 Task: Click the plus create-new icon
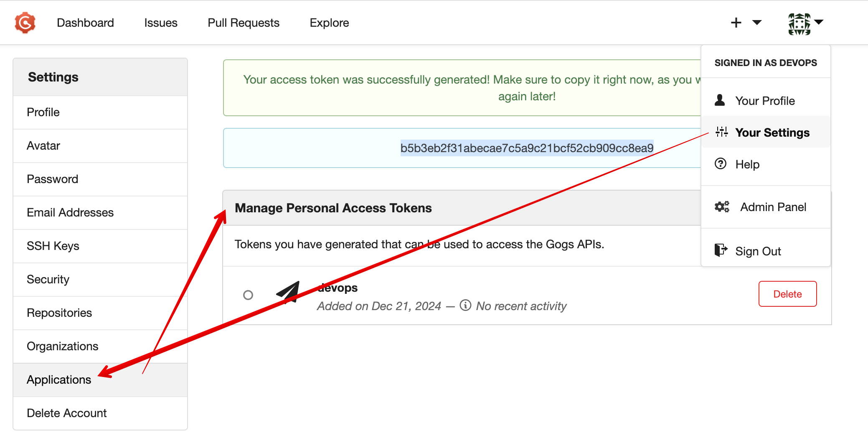[x=736, y=23]
